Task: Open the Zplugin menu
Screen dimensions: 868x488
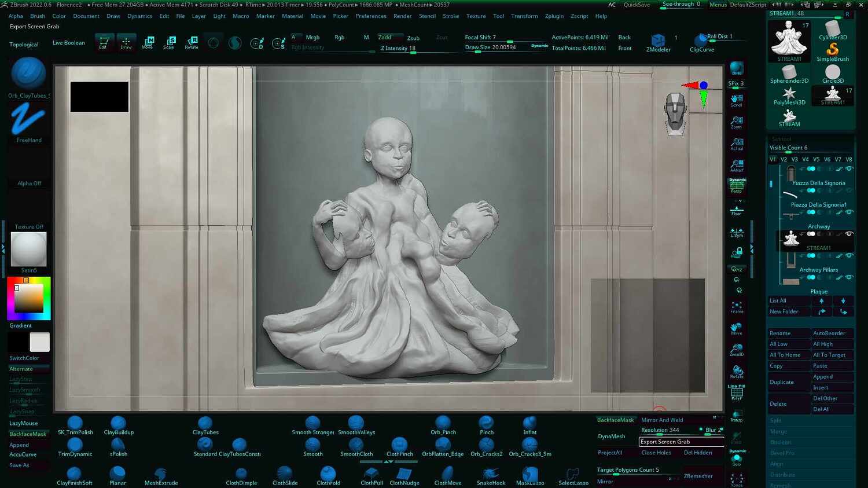Action: pos(554,16)
